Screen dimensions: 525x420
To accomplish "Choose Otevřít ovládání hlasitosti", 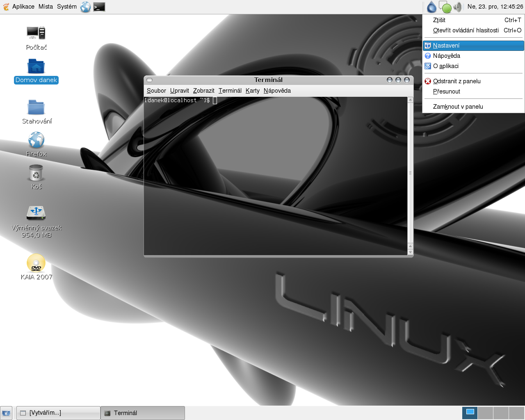I will pyautogui.click(x=473, y=30).
